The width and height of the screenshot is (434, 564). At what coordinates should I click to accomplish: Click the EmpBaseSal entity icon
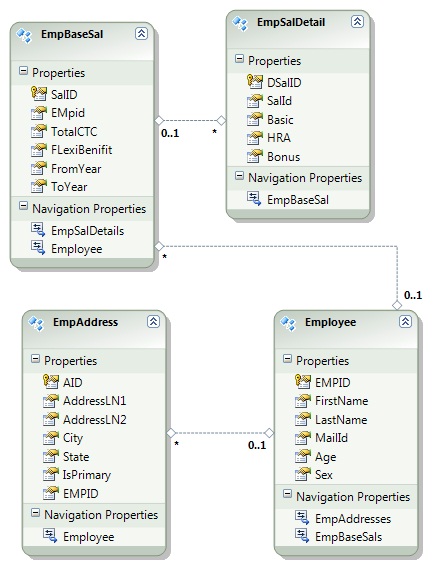(x=24, y=36)
